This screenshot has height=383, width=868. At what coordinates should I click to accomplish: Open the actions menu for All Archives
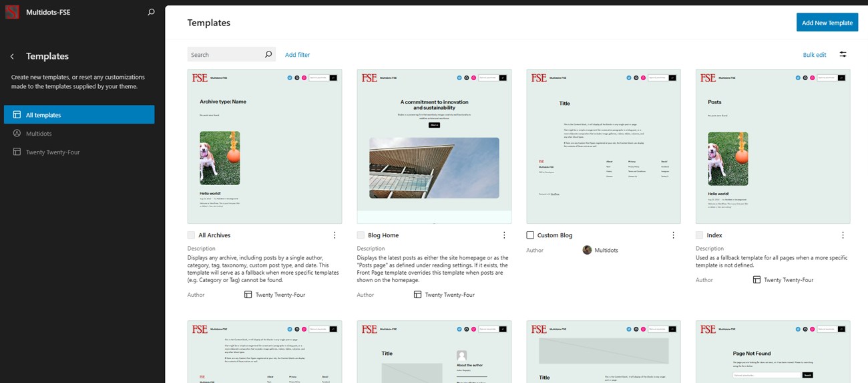(335, 235)
